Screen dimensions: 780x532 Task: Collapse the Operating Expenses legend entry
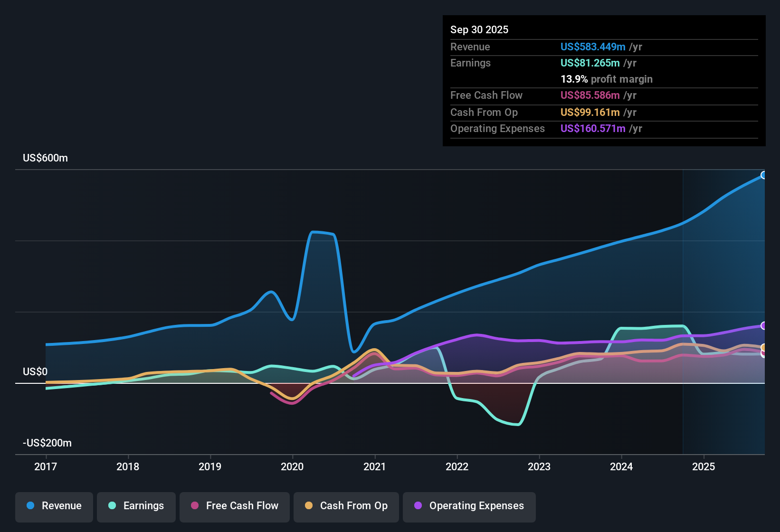coord(469,506)
